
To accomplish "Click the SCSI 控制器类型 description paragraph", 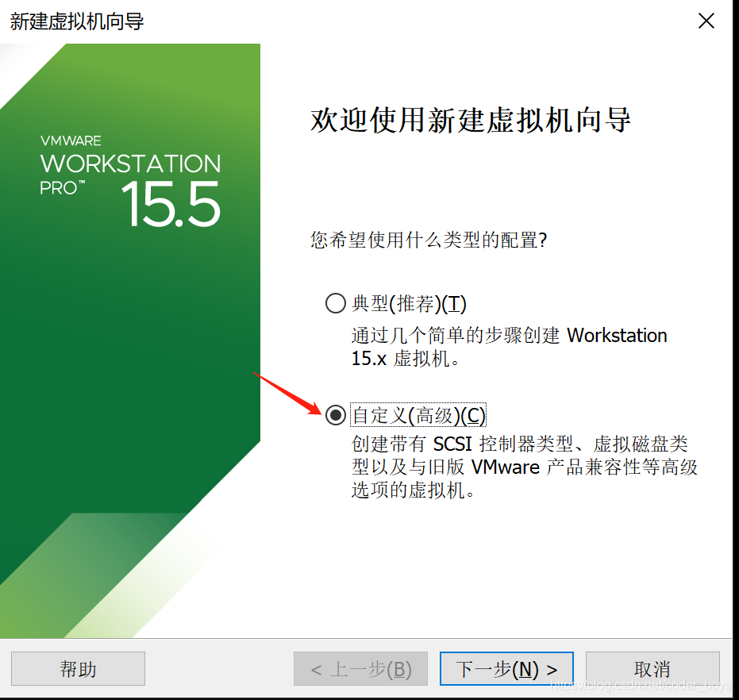I will (x=524, y=467).
